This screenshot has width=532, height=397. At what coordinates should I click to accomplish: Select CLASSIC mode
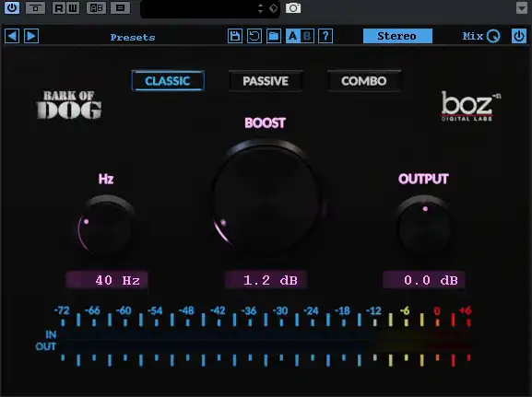168,81
